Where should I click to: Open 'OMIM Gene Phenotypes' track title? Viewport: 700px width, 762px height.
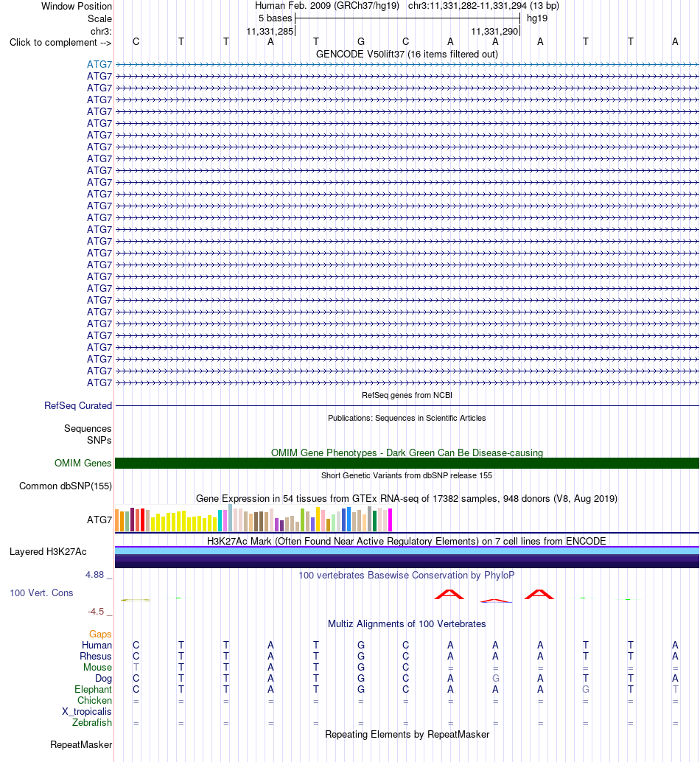pos(407,453)
